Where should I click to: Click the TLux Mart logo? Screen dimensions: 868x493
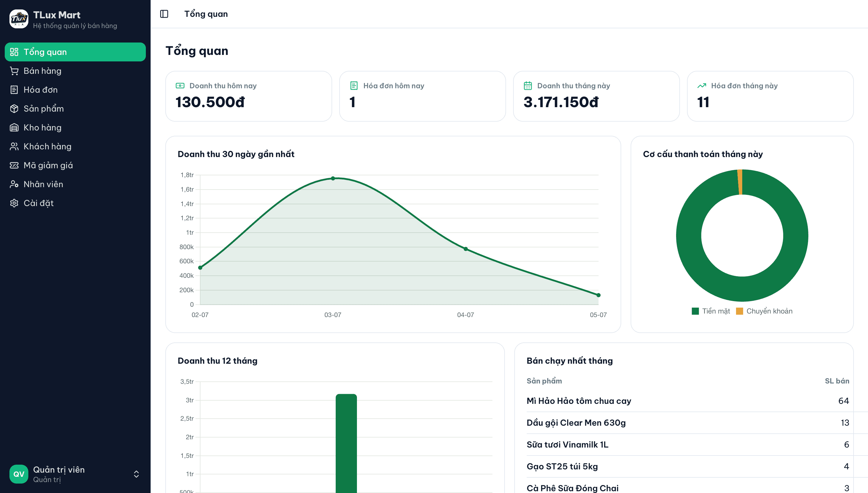tap(19, 19)
